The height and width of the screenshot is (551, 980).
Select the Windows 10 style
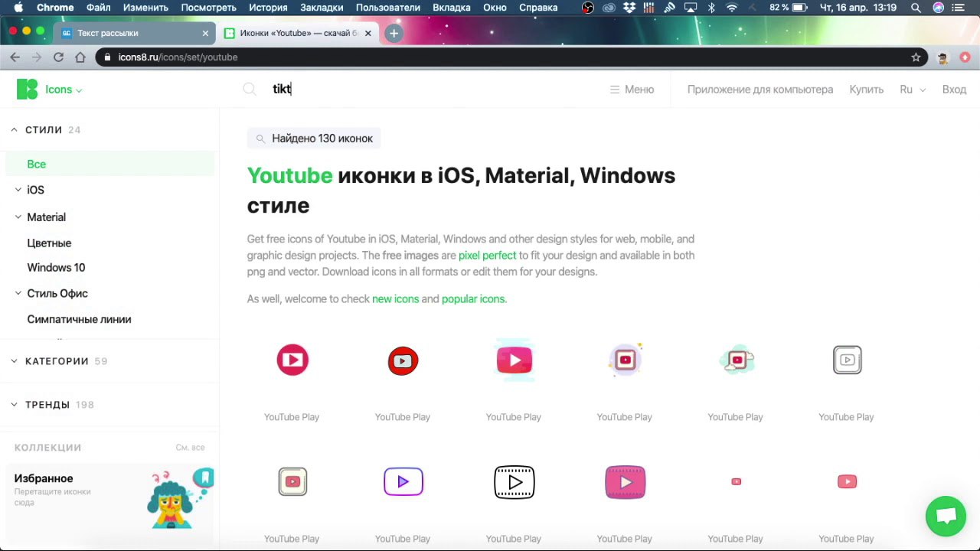point(56,268)
